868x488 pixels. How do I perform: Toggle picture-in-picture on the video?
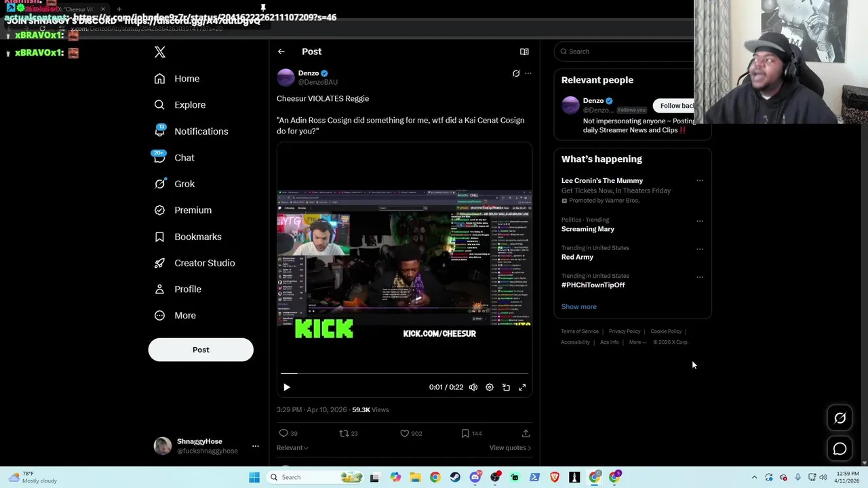tap(506, 387)
